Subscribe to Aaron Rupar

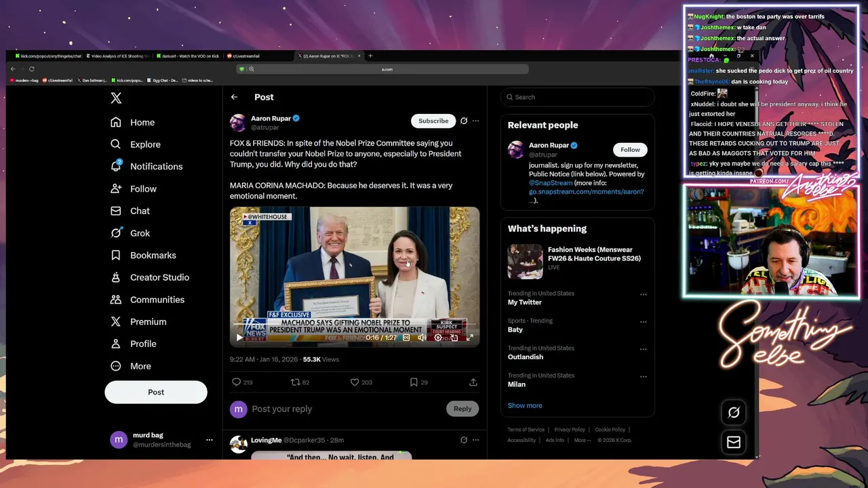(433, 121)
